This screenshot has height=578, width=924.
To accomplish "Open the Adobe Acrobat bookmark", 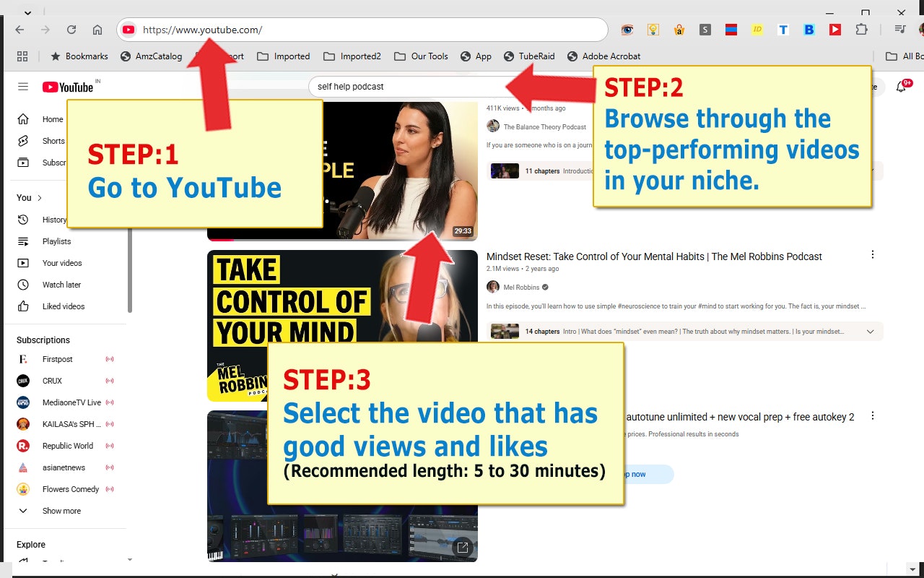I will coord(604,56).
